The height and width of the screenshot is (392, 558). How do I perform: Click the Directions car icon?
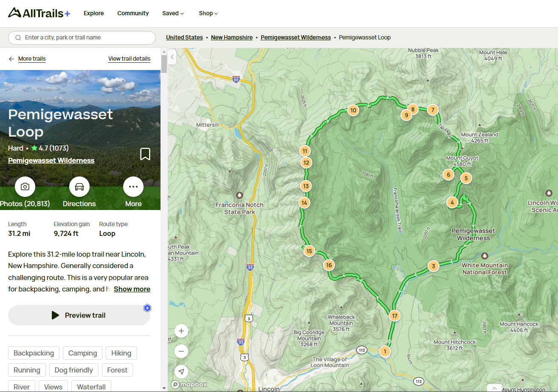[x=79, y=187]
